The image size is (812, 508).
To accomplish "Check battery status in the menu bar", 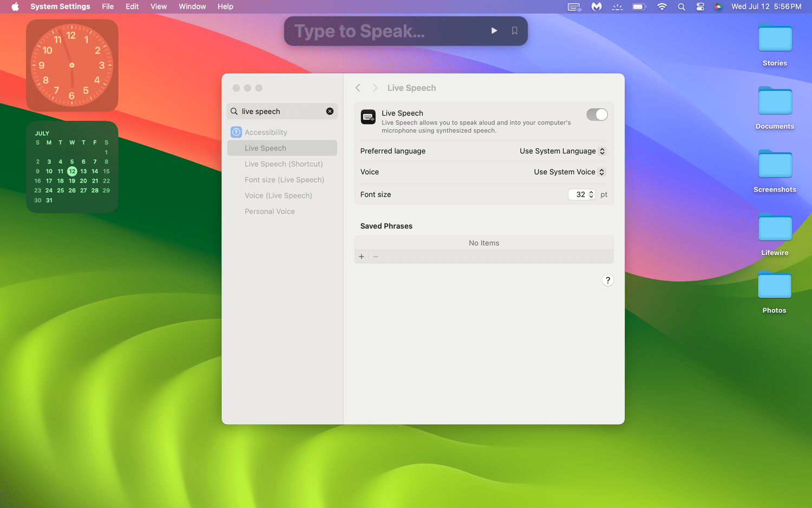I will click(x=638, y=6).
